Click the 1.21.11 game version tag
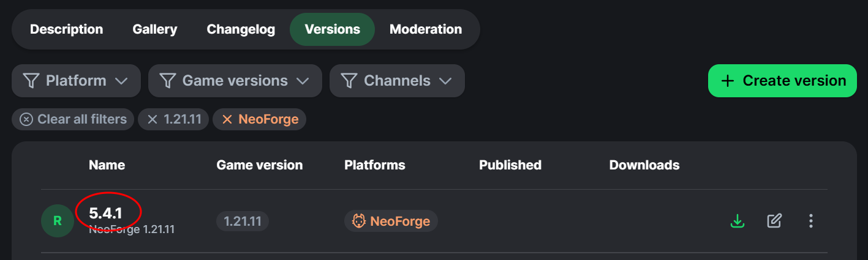Image resolution: width=868 pixels, height=260 pixels. click(243, 221)
